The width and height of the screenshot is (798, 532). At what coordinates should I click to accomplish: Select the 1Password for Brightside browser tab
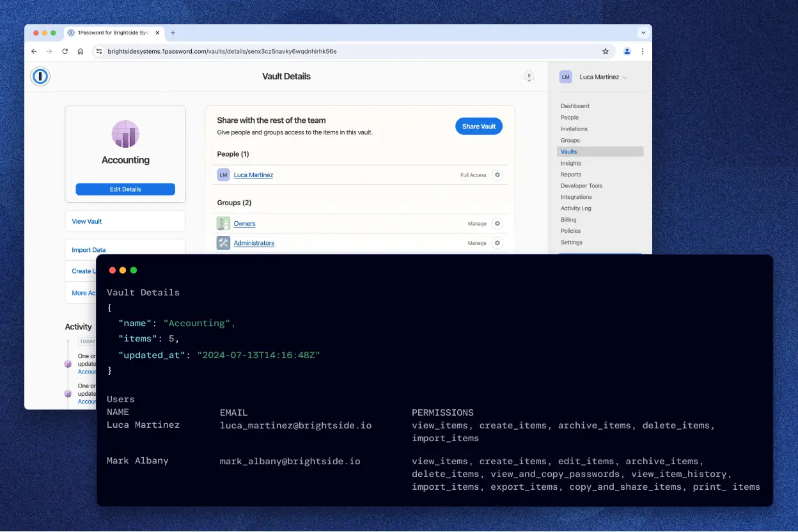point(114,33)
